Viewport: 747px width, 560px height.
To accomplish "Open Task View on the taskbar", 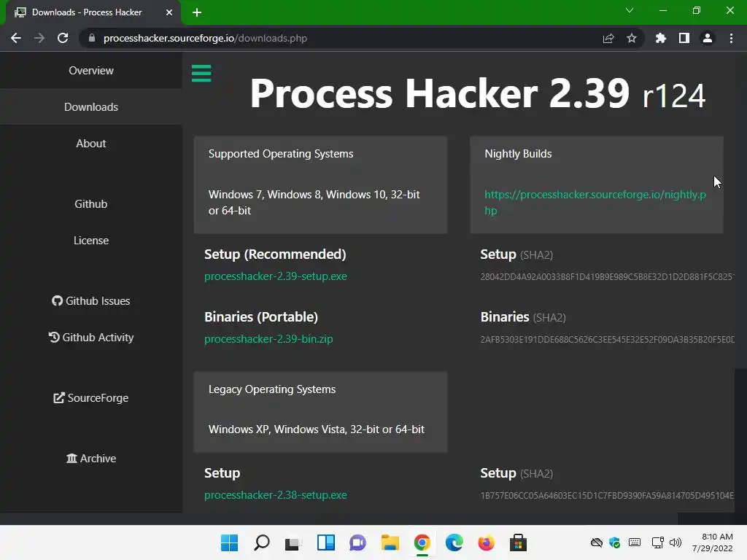I will [x=293, y=542].
